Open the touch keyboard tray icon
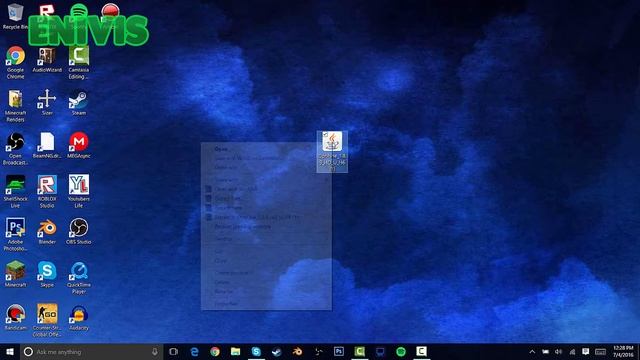This screenshot has height=360, width=640. point(600,351)
